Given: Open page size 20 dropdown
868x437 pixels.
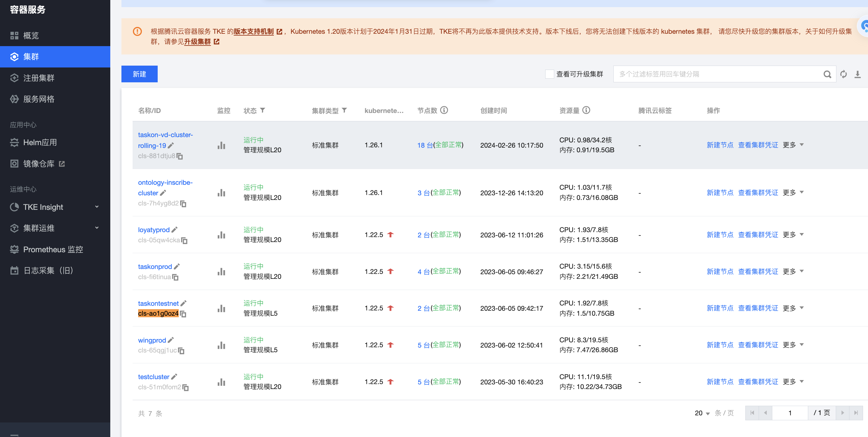Looking at the screenshot, I should coord(702,413).
